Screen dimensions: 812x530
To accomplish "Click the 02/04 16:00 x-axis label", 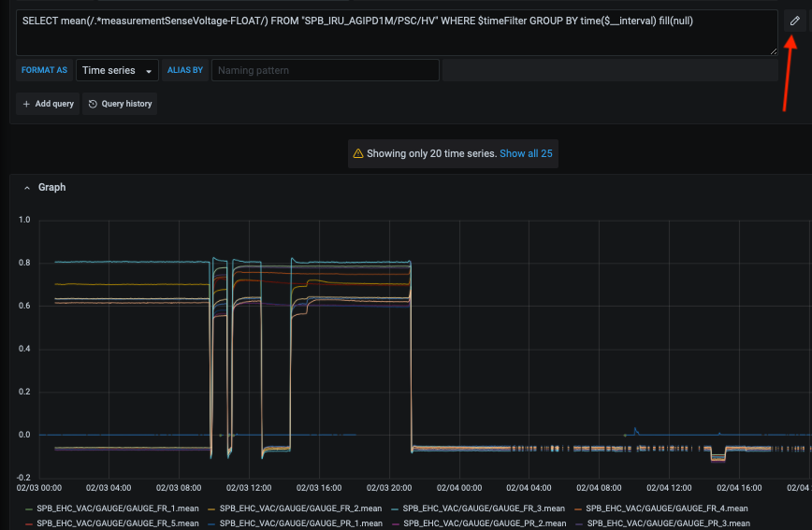I will [739, 488].
